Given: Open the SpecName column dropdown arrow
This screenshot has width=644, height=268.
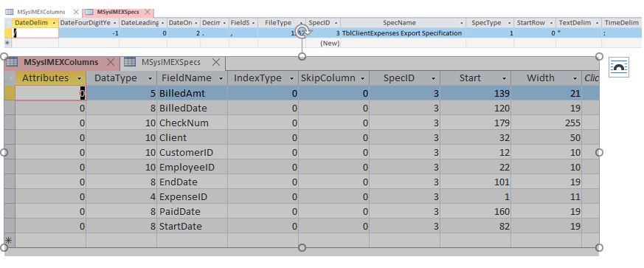Looking at the screenshot, I should pos(462,23).
